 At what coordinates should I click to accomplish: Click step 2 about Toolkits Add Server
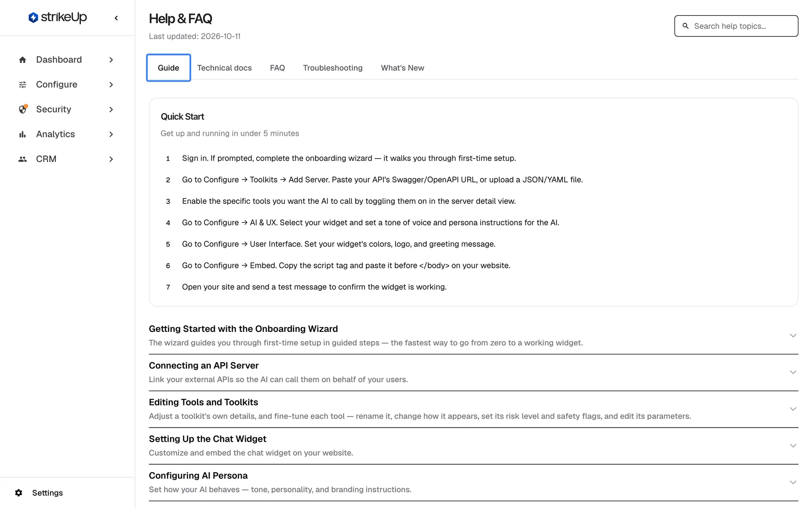point(382,180)
